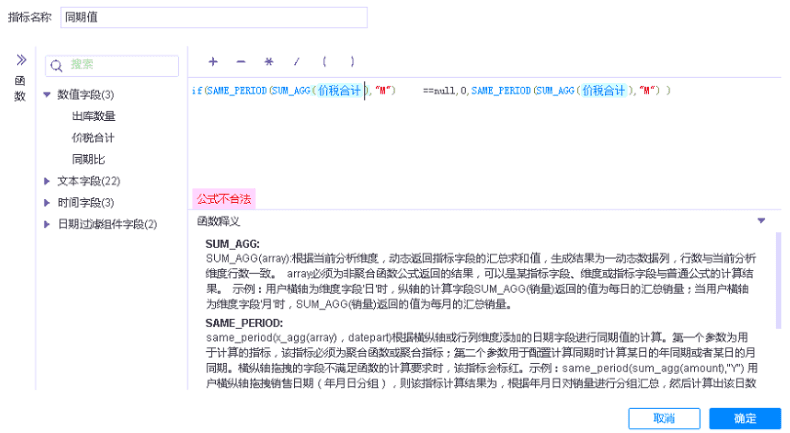This screenshot has width=790, height=433.
Task: Click the SAME_PERIOD: heading in description
Action: pyautogui.click(x=244, y=323)
